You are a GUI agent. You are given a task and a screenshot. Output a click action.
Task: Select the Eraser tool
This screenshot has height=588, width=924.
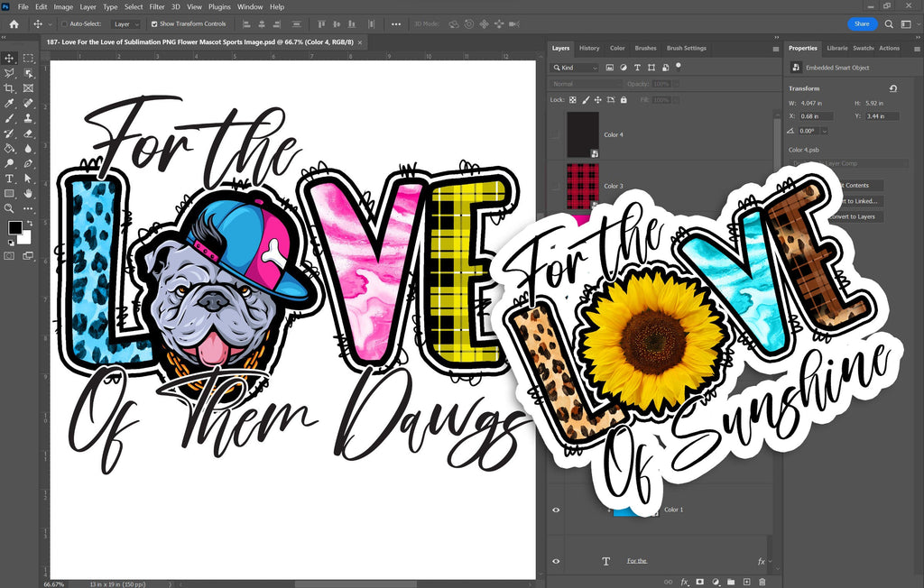(x=28, y=133)
